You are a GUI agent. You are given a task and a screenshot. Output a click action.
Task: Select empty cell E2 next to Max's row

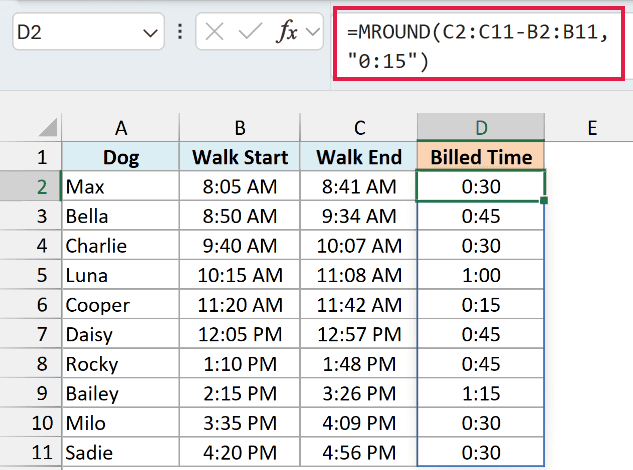coord(589,186)
